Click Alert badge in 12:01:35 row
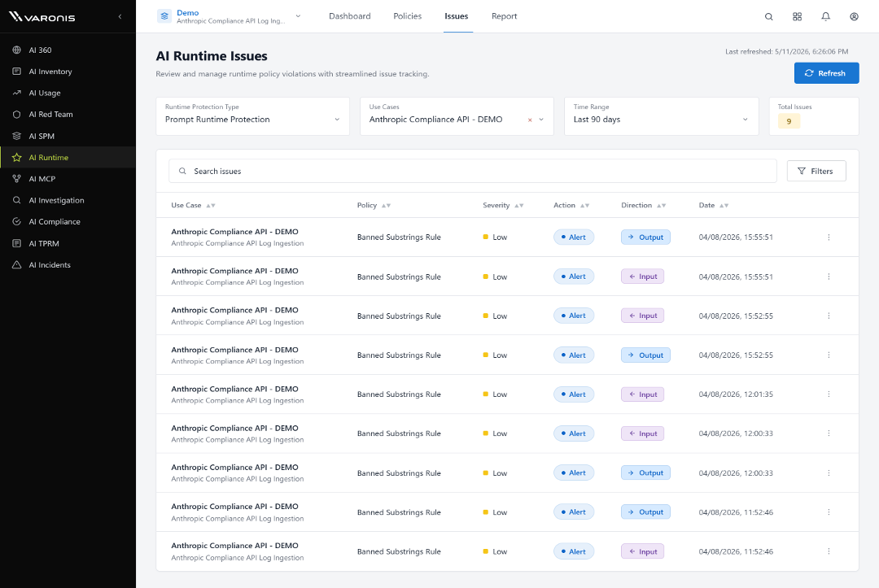 point(574,394)
